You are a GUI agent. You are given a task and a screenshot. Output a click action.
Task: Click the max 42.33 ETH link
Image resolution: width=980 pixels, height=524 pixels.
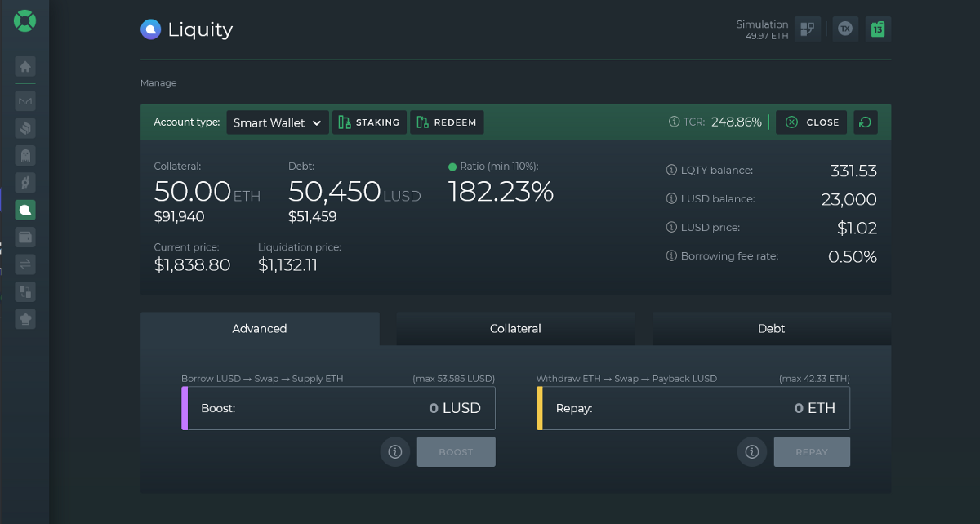click(814, 379)
